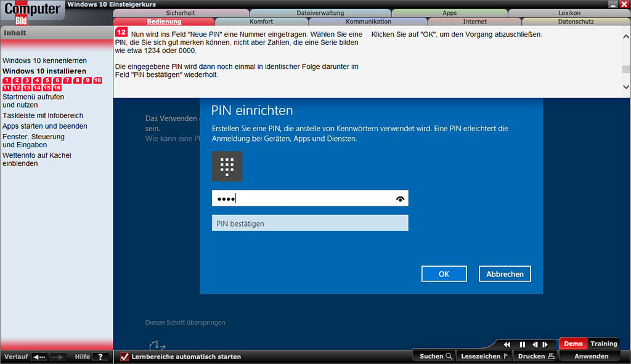This screenshot has height=364, width=631.
Task: Confirm PIN setup with OK
Action: tap(444, 274)
